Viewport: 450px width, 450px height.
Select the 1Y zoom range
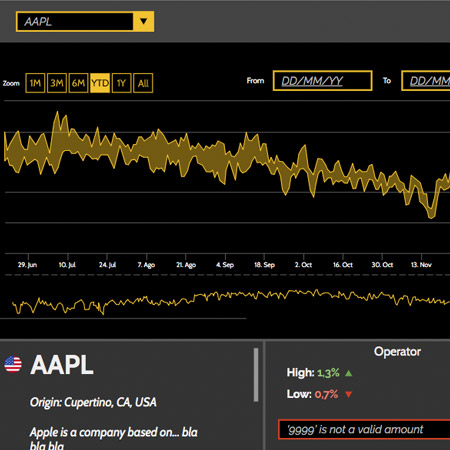point(121,83)
